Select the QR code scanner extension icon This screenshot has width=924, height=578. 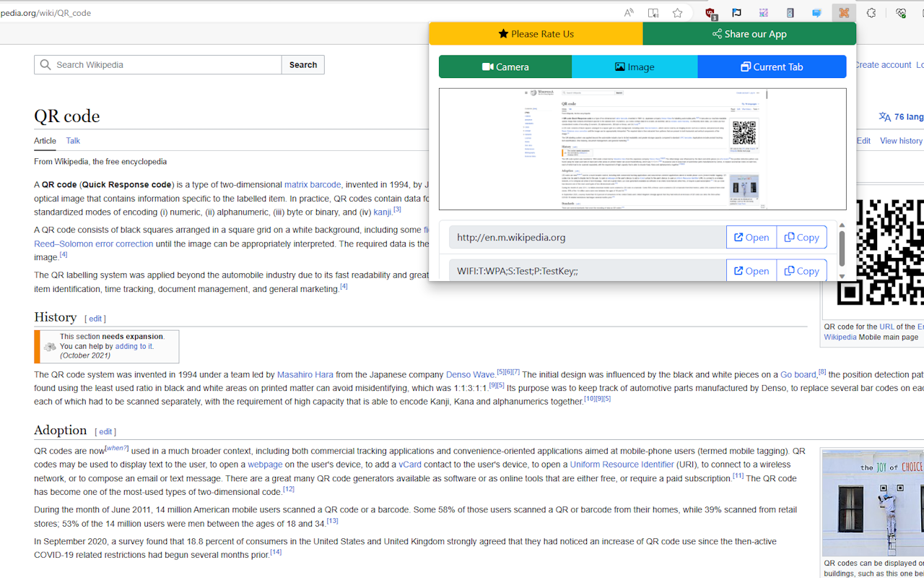[843, 12]
